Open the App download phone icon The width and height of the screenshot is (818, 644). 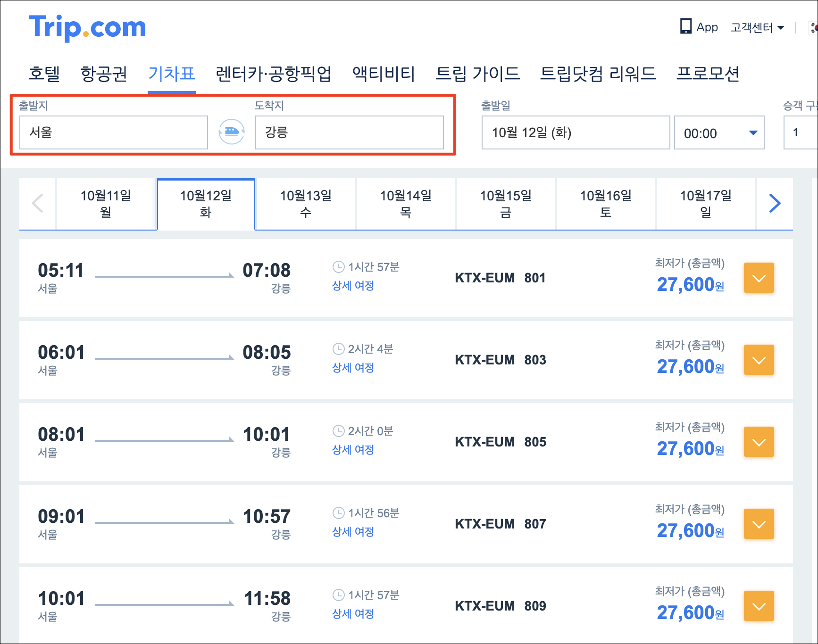(685, 26)
